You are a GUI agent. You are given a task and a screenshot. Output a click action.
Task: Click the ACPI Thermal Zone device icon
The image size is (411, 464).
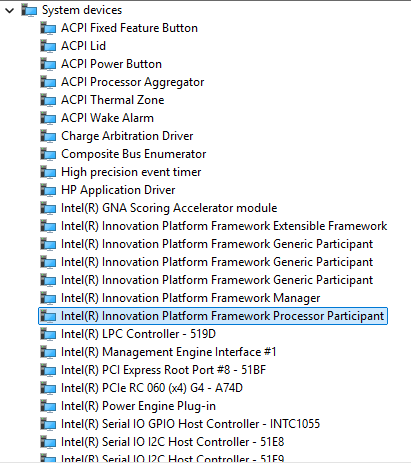[x=48, y=100]
